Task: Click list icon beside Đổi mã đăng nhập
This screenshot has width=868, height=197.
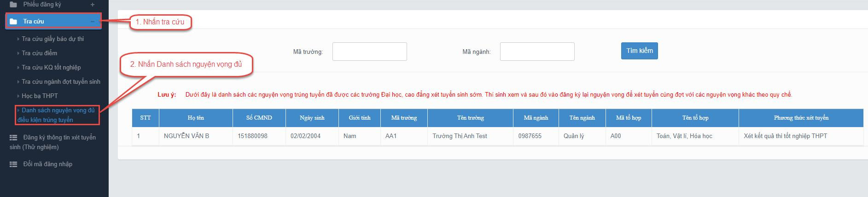Action: [13, 164]
